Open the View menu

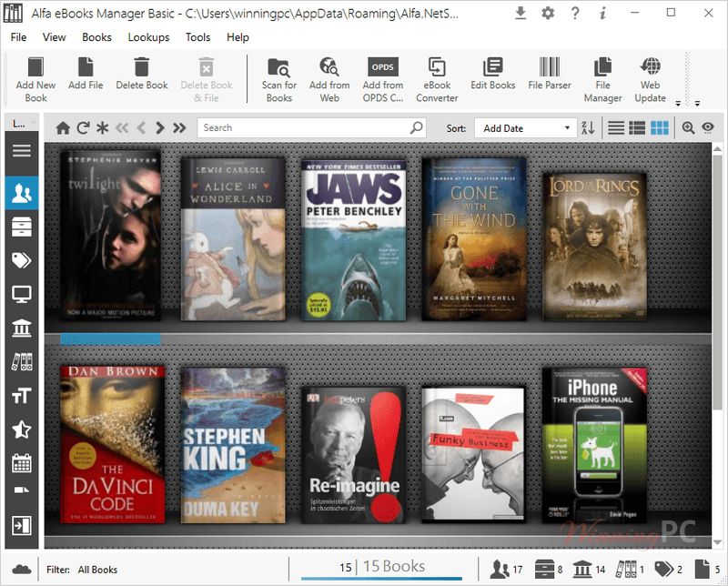[55, 37]
